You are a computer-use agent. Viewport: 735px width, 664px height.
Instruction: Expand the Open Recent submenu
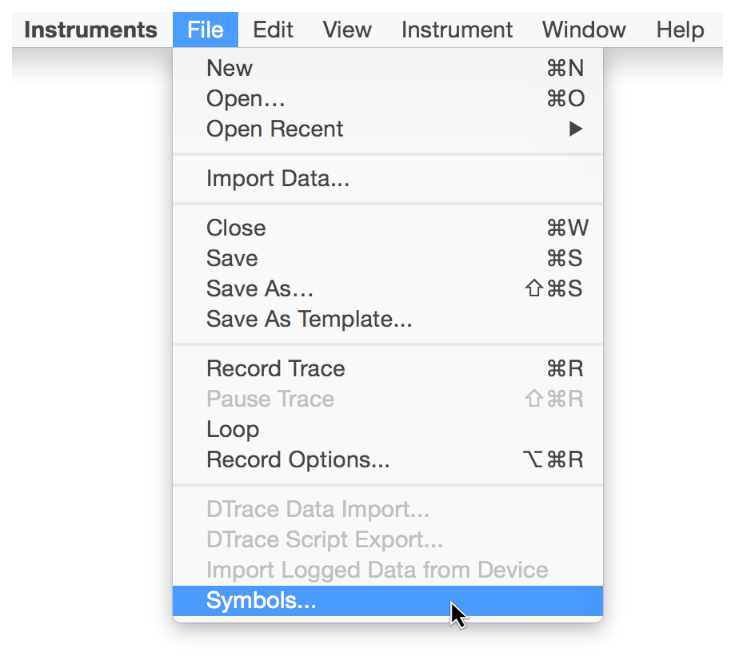[x=275, y=129]
